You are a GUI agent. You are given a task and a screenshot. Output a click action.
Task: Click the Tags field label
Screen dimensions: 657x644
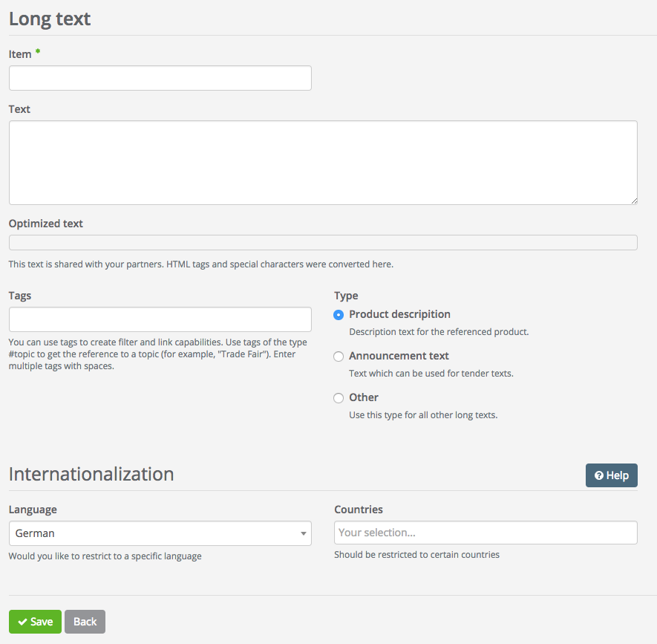[20, 296]
